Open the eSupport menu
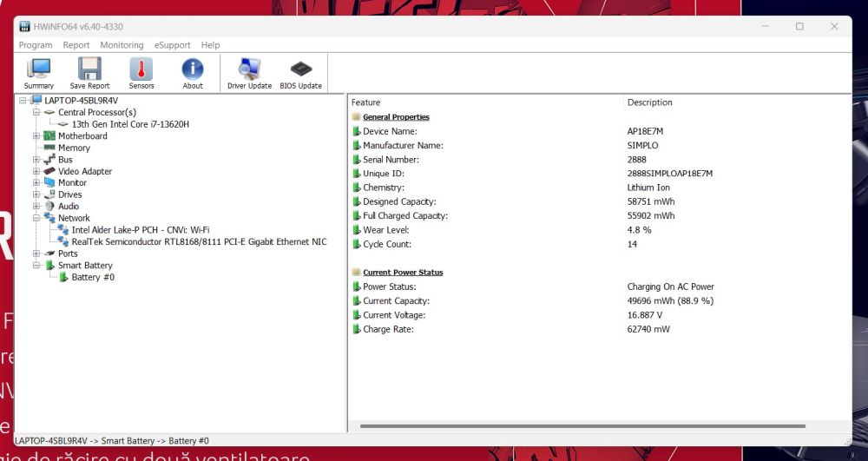This screenshot has height=461, width=868. coord(172,45)
